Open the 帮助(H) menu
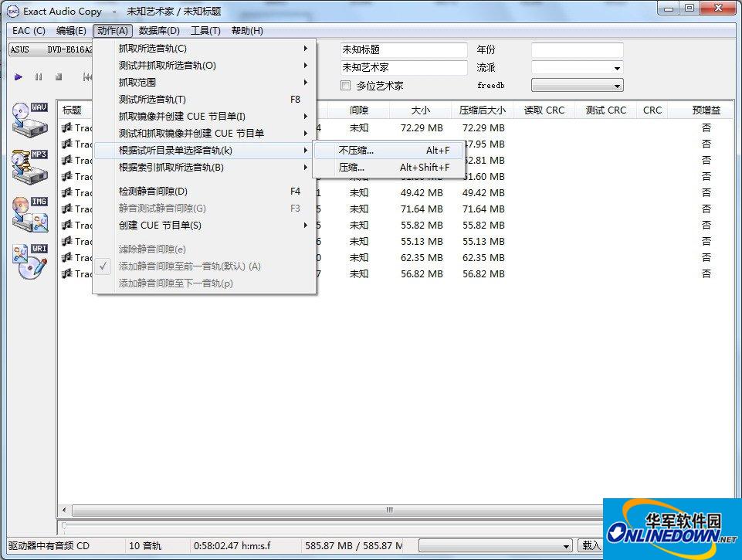The width and height of the screenshot is (742, 560). [247, 31]
